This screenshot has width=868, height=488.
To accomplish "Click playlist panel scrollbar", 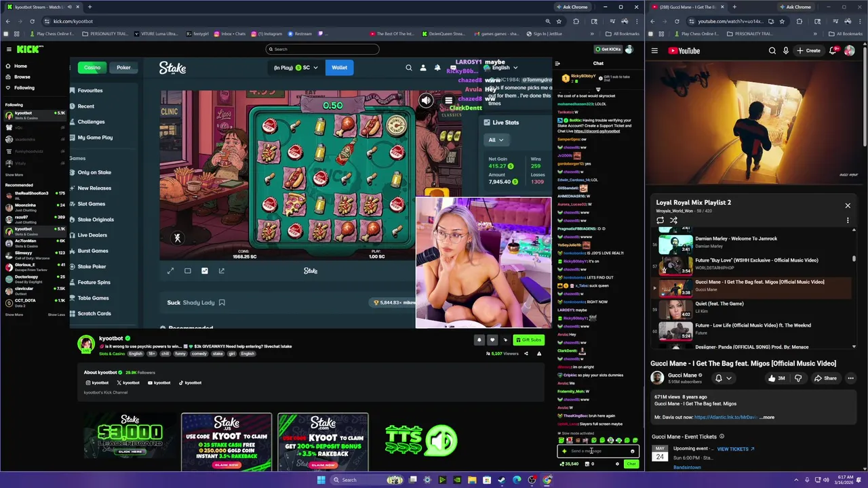I will 854,258.
